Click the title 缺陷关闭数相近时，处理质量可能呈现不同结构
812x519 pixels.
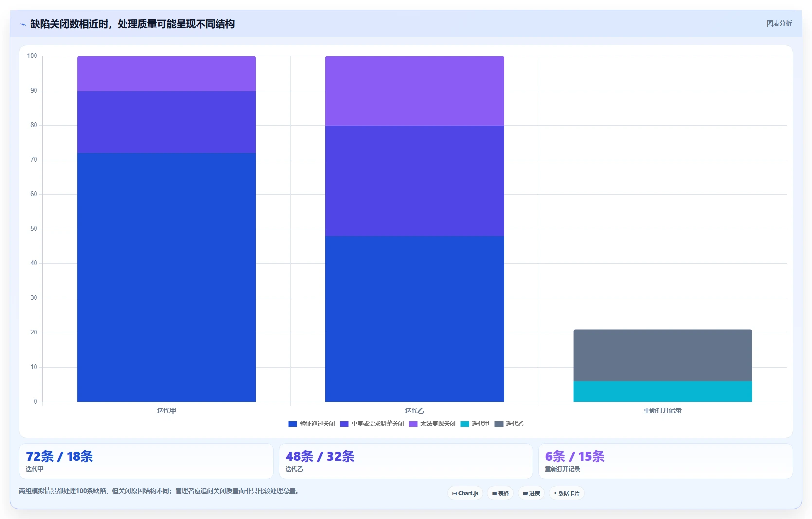pyautogui.click(x=132, y=24)
